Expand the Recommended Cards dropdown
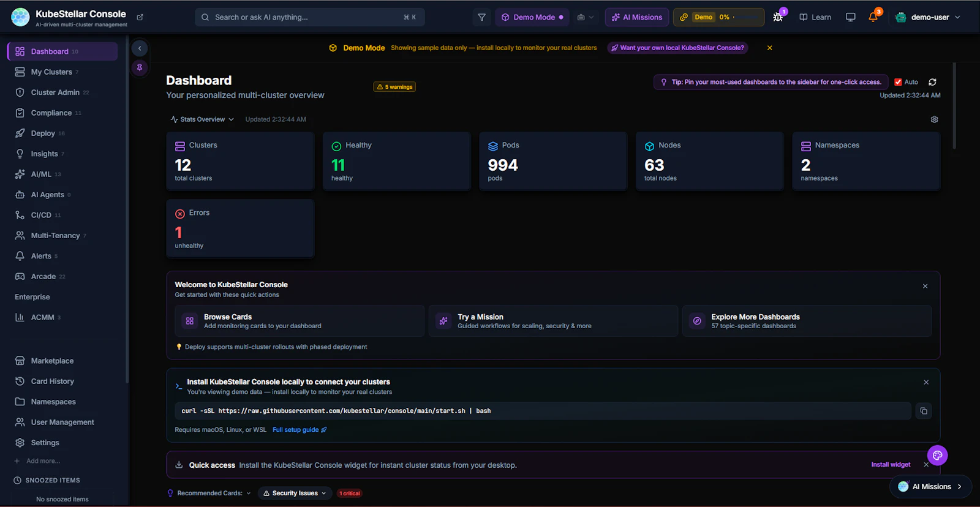The height and width of the screenshot is (507, 980). point(209,494)
